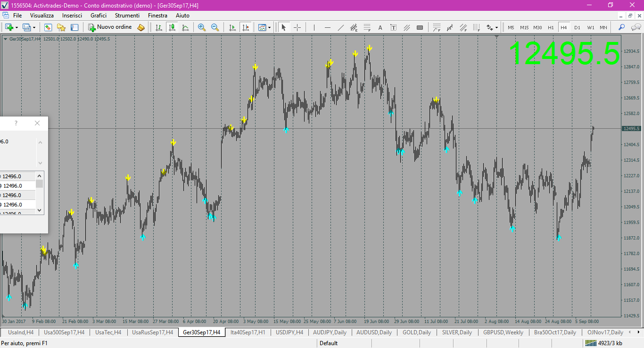Open the Aiuto menu
Image resolution: width=644 pixels, height=348 pixels.
pyautogui.click(x=182, y=16)
